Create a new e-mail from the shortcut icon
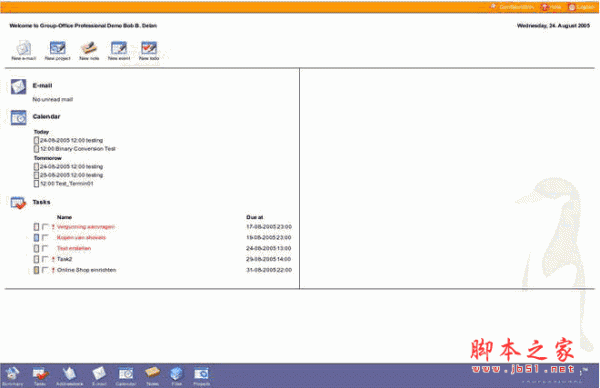This screenshot has height=388, width=600. pos(23,50)
